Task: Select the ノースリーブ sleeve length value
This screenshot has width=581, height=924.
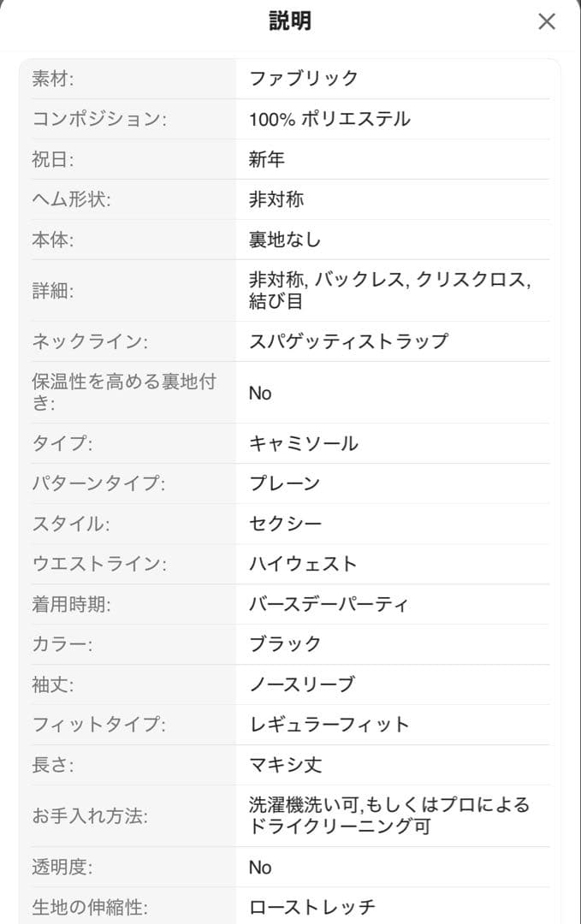Action: click(x=301, y=684)
